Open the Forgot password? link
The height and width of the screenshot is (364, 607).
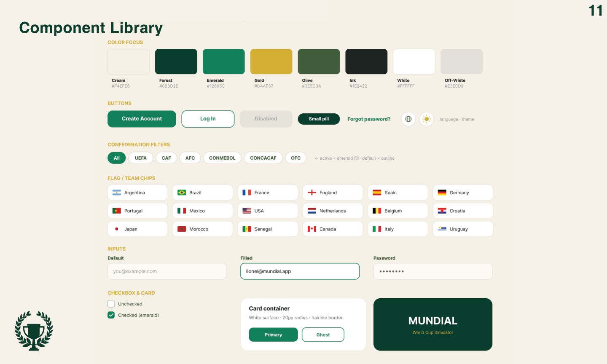point(369,119)
